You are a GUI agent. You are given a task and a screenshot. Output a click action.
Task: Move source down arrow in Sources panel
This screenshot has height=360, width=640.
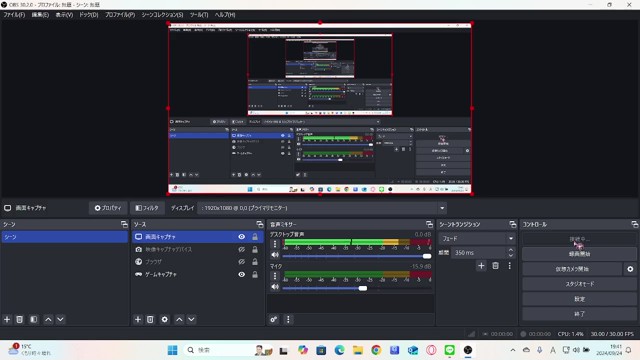coord(191,319)
